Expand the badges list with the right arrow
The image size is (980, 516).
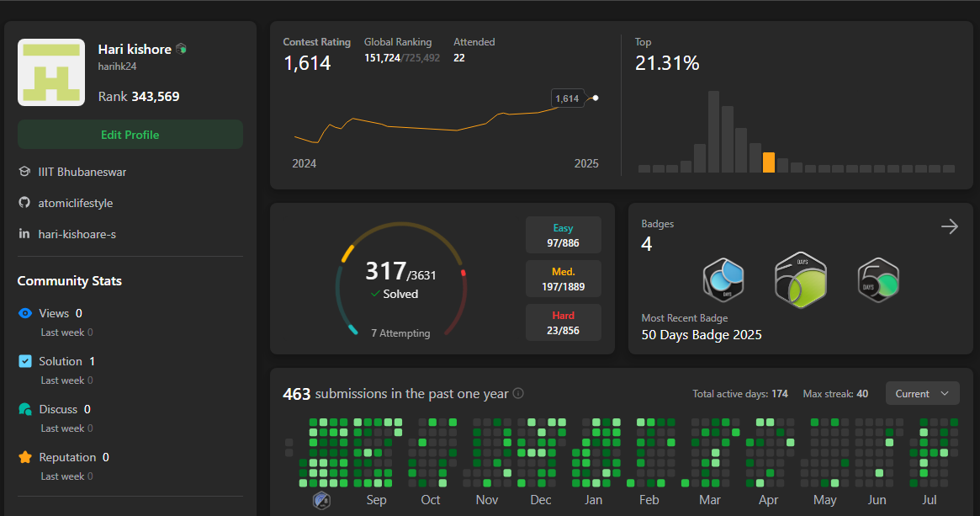949,226
